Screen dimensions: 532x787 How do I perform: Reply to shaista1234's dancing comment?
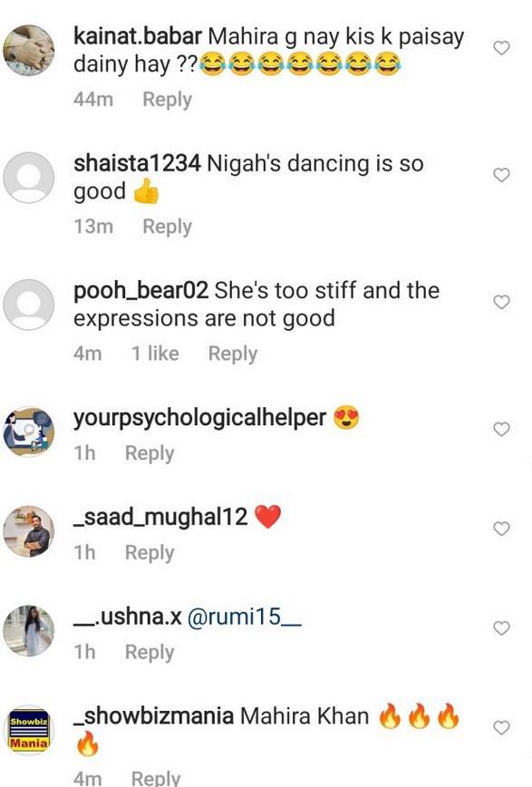[x=167, y=227]
